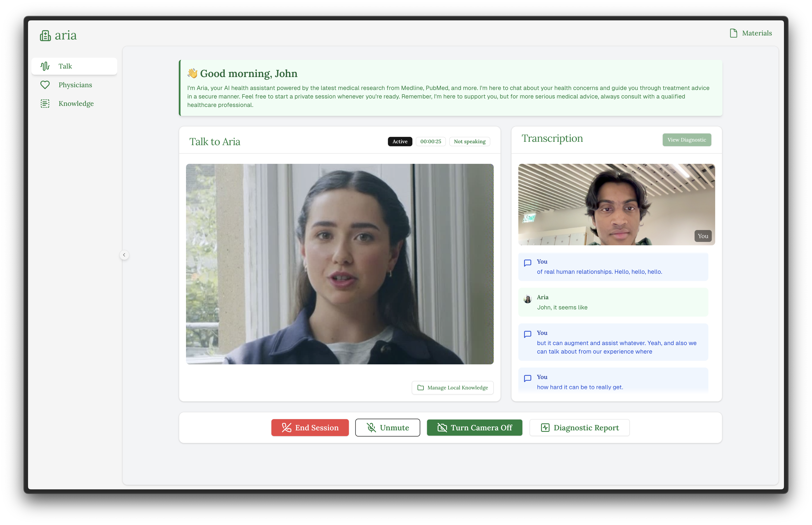The width and height of the screenshot is (812, 525).
Task: Click the Talk waveform icon
Action: [x=45, y=66]
